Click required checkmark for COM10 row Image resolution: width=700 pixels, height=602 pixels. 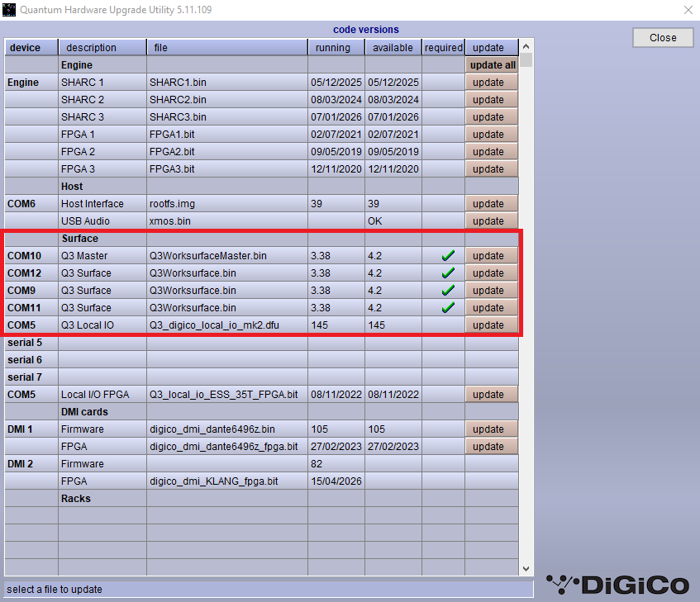448,255
